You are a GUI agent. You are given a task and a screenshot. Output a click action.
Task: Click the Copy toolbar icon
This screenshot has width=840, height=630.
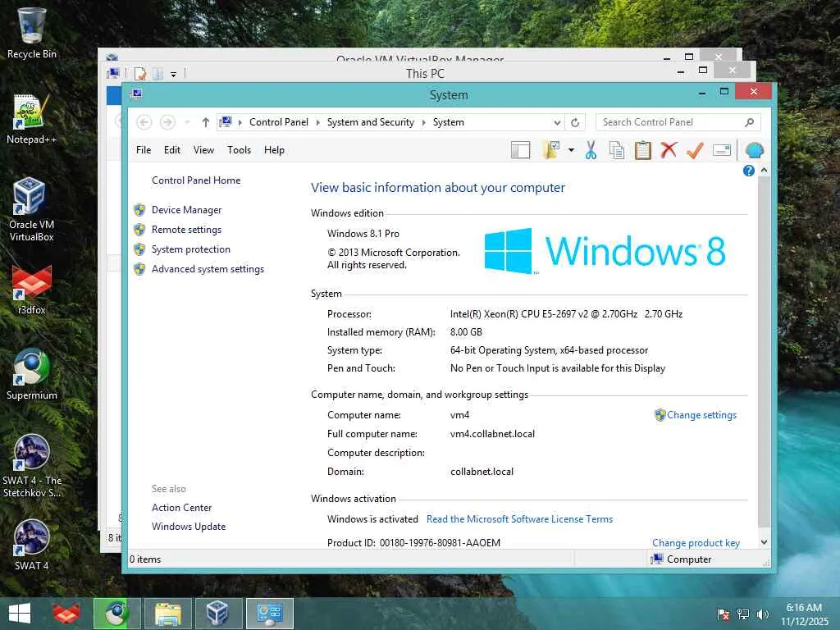[617, 151]
